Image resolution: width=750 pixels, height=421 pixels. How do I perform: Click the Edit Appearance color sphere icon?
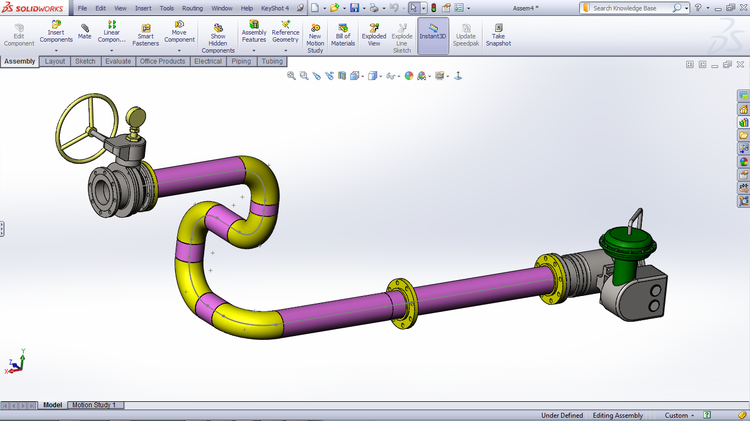410,75
